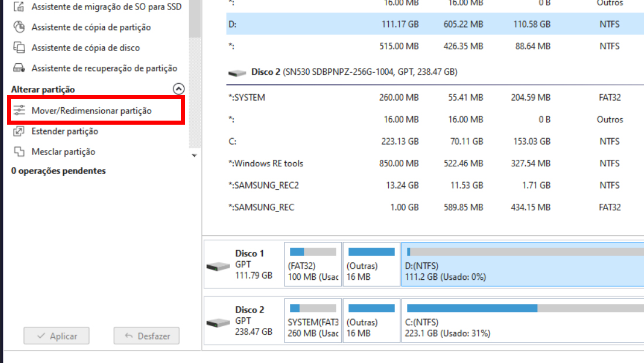Screen dimensions: 644x363
Task: Click the Disco 2 drive icon in list header
Action: click(237, 73)
